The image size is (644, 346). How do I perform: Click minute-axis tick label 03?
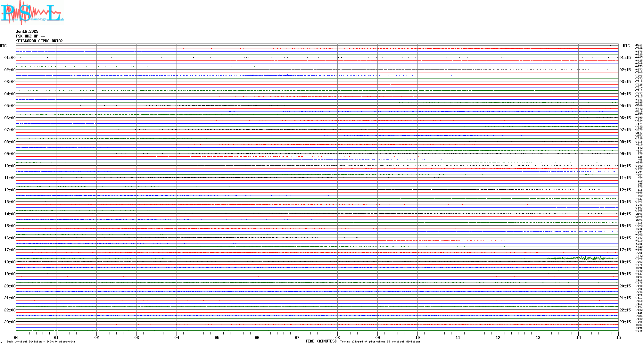[x=137, y=337]
